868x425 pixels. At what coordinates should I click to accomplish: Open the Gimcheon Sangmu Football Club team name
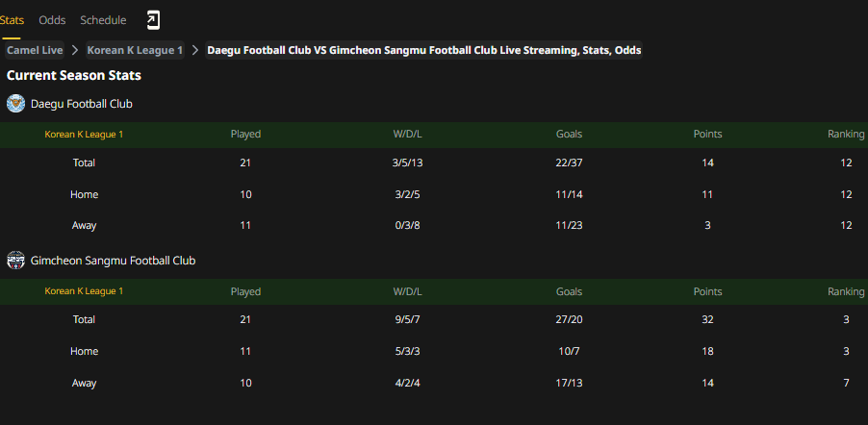113,260
